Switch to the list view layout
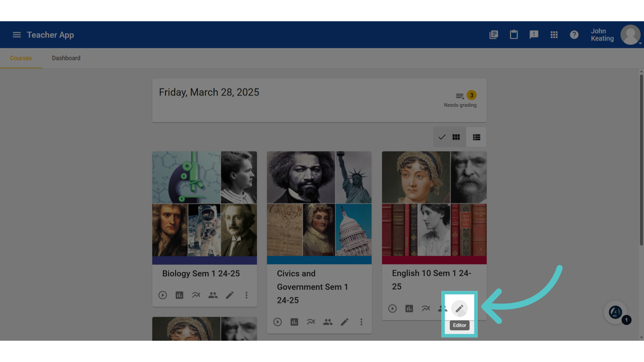 tap(476, 137)
